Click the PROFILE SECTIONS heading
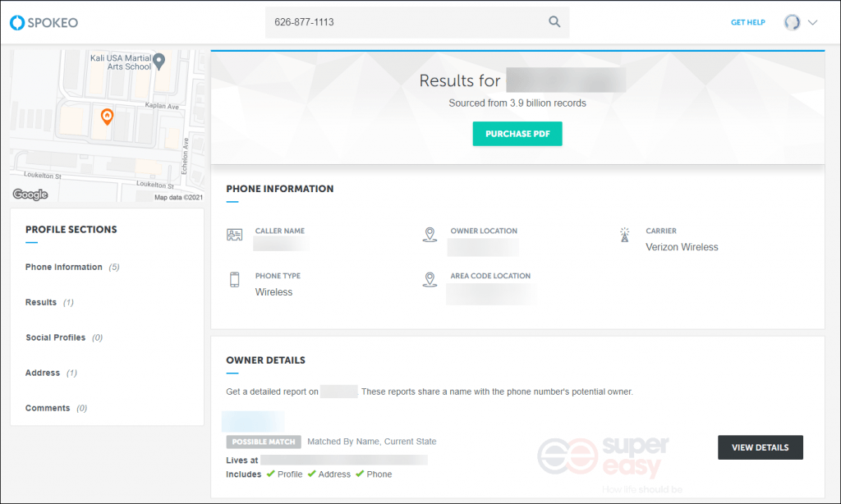Viewport: 841px width, 504px height. tap(71, 230)
